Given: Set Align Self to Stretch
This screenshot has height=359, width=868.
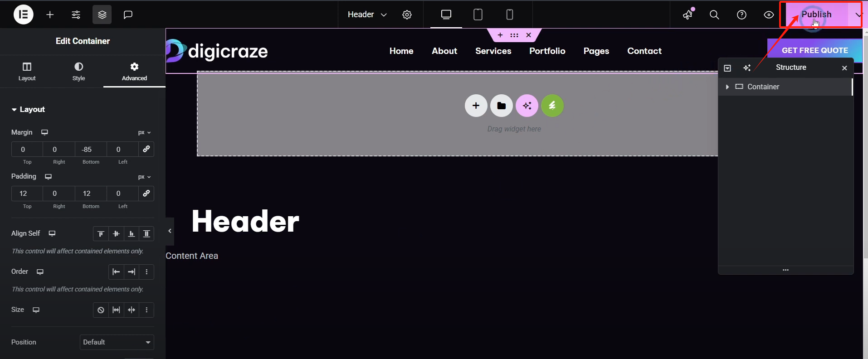Looking at the screenshot, I should click(x=146, y=233).
